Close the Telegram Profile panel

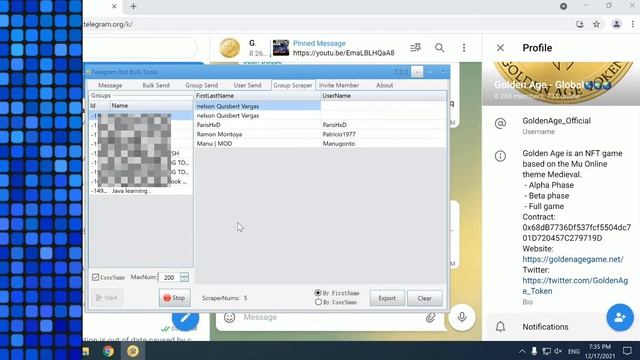point(500,48)
